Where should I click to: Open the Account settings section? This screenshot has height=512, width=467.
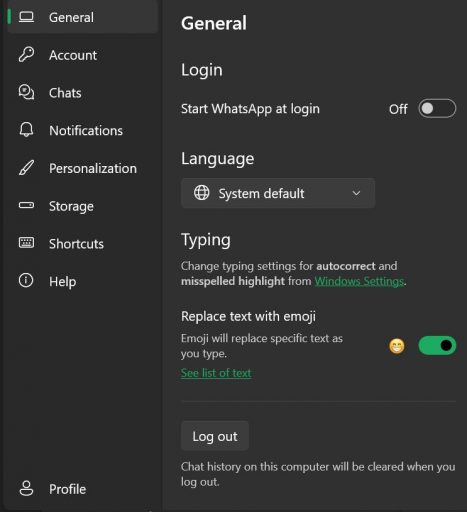82,55
